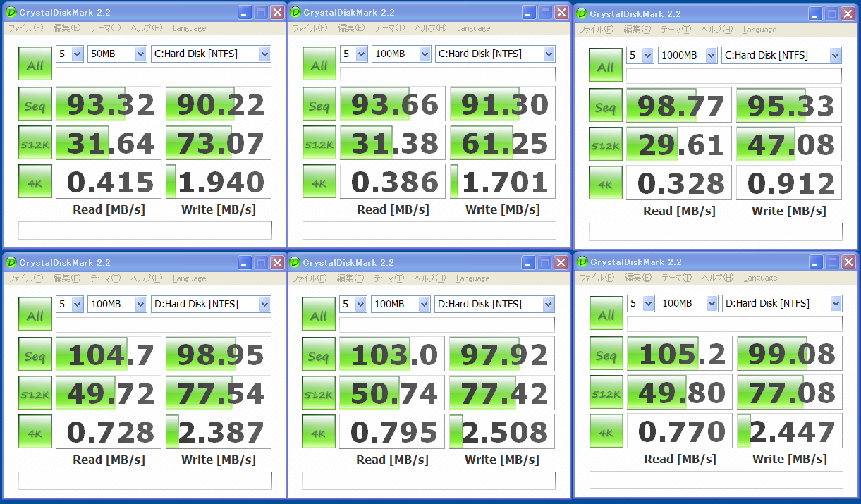The width and height of the screenshot is (861, 504).
Task: Open ファイル(F) menu in the 50MB window
Action: pos(25,28)
